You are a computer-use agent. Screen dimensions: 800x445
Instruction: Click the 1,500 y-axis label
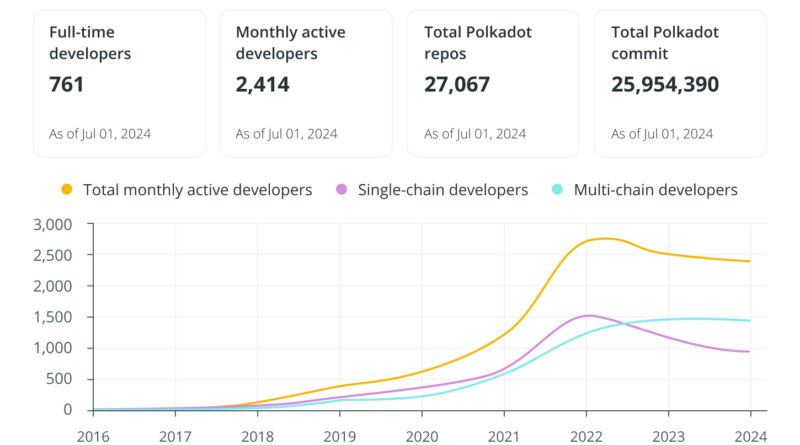pos(53,317)
